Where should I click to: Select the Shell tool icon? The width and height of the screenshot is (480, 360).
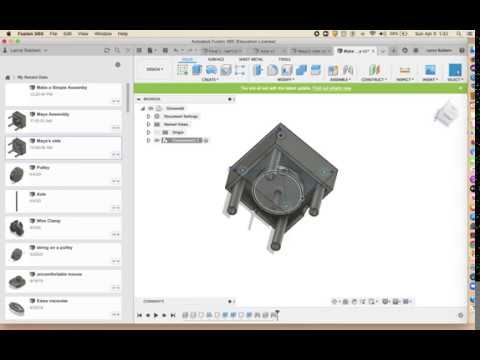coord(286,70)
